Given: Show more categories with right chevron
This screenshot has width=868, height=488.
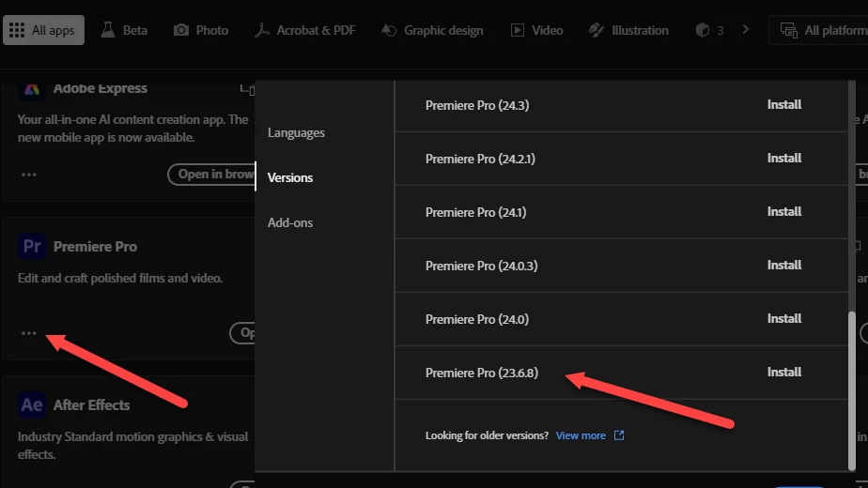Looking at the screenshot, I should coord(746,29).
